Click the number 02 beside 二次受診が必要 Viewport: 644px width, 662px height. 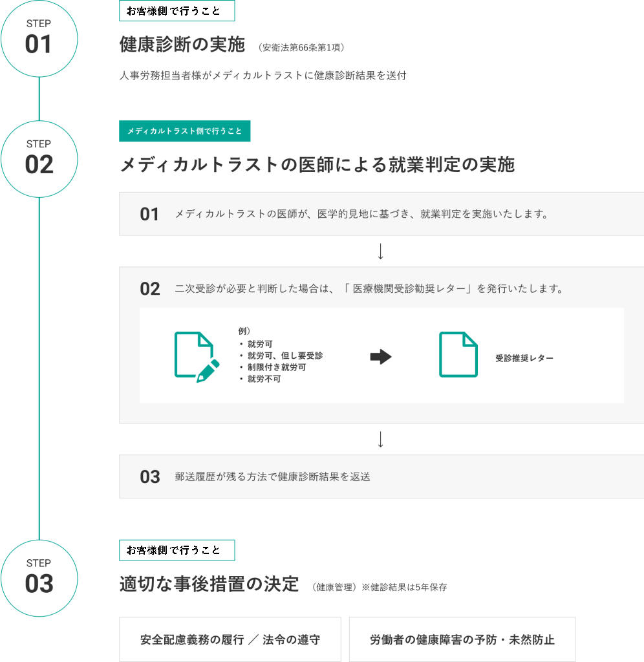(x=150, y=289)
